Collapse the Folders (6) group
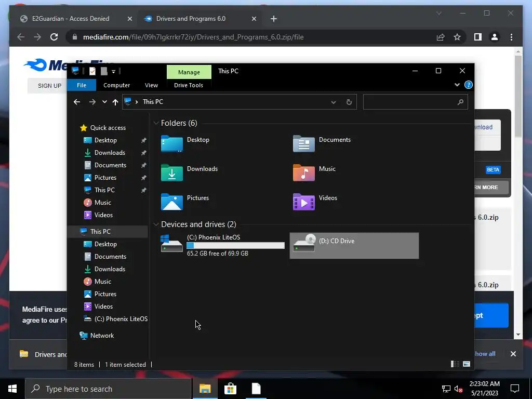Viewport: 532px width, 399px height. click(x=156, y=123)
